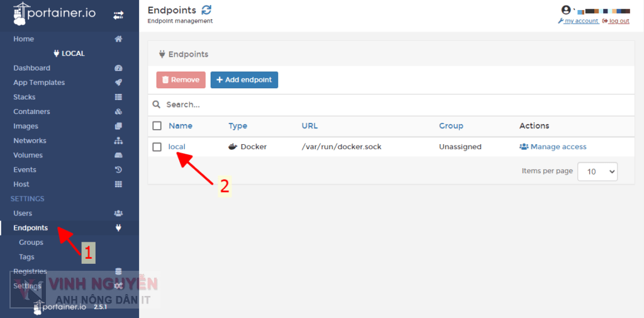The image size is (644, 318).
Task: Click the Docker whale icon in local row
Action: [233, 147]
